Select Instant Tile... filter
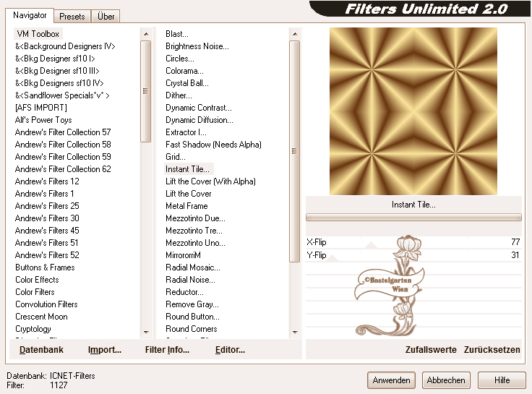Viewport: 532px width, 394px height. click(x=189, y=169)
